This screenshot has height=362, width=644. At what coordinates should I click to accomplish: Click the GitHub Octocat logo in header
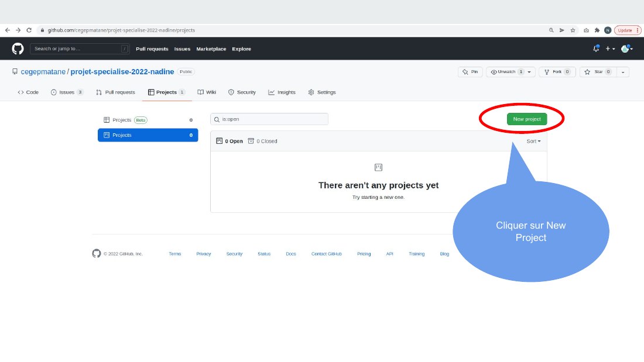18,49
